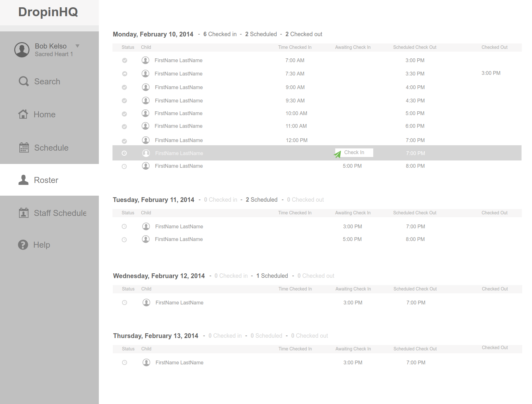
Task: Open Bob Kelso user avatar
Action: point(22,50)
